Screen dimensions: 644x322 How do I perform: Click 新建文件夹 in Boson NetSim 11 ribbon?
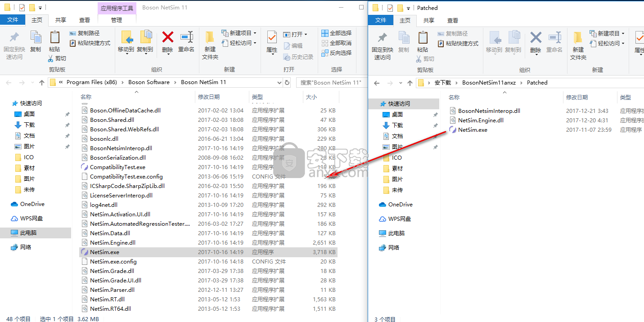(210, 45)
